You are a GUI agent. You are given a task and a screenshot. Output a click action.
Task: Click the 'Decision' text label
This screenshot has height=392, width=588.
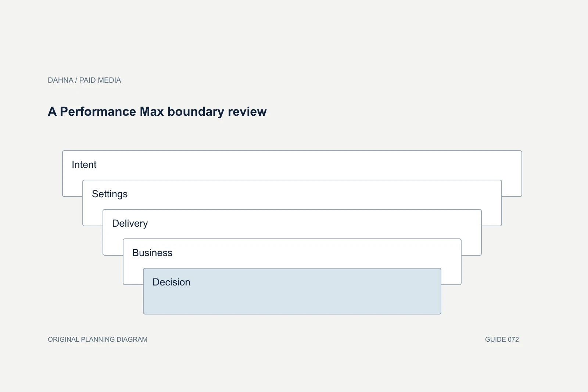171,282
